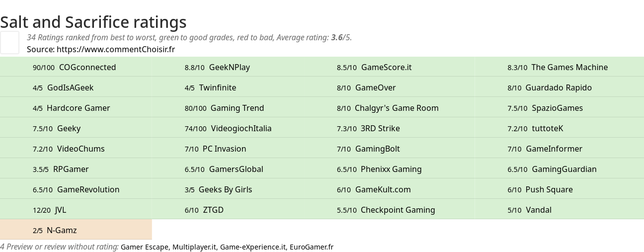
Task: Click the RPGamer 3.5/5 rating
Action: pos(76,169)
